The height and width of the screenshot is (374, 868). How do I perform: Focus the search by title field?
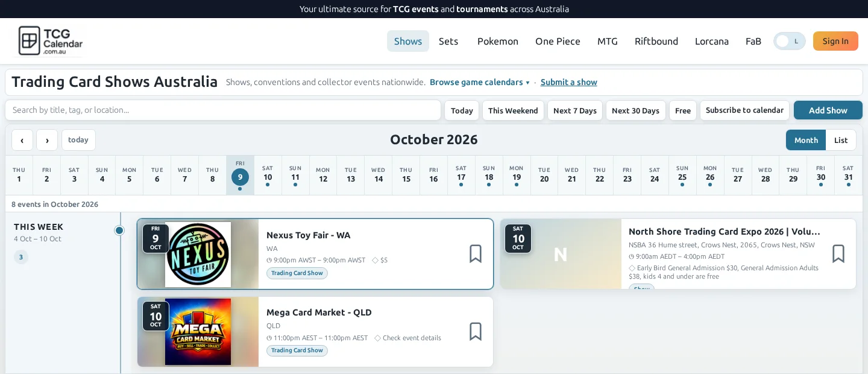tap(223, 110)
